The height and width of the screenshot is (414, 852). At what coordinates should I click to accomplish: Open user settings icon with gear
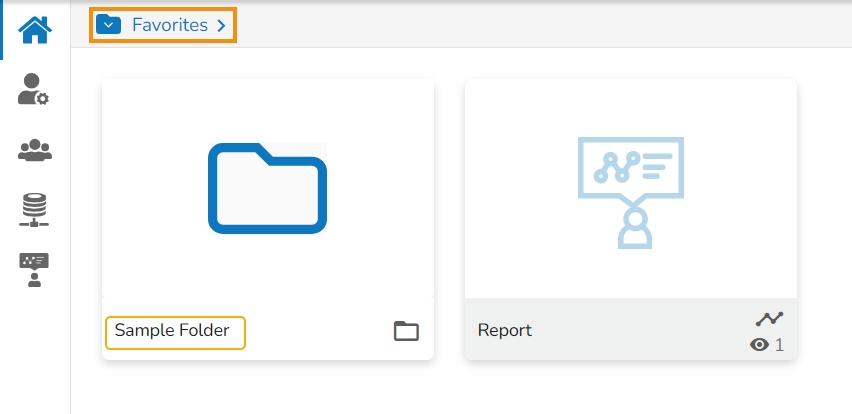(35, 89)
